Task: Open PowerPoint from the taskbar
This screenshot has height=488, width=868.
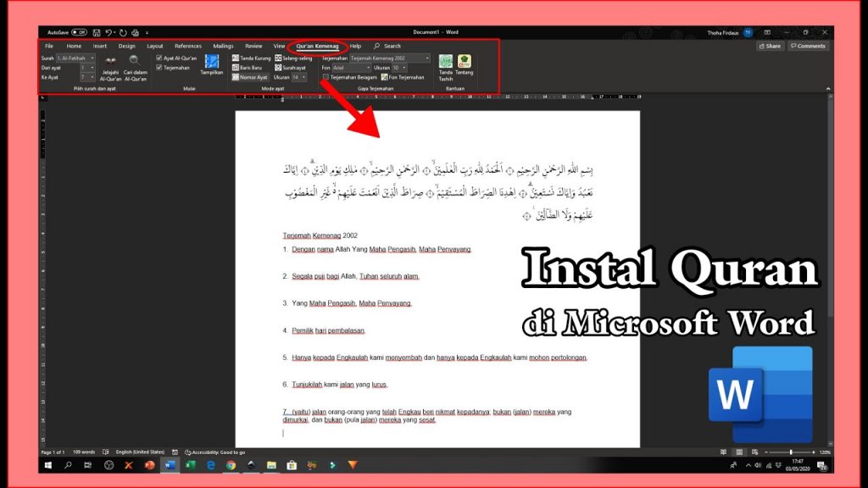Action: [149, 465]
